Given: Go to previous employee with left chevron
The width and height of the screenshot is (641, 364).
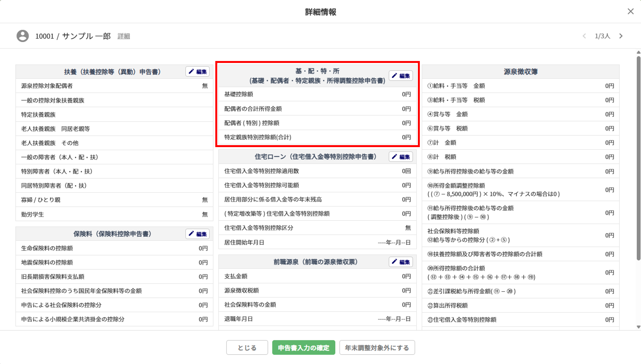Looking at the screenshot, I should pyautogui.click(x=584, y=36).
